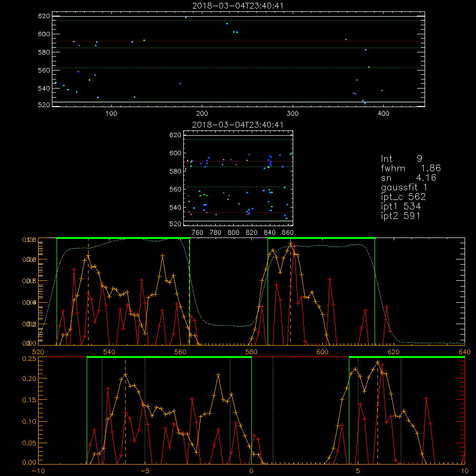Click x-axis label 540 on third profile plot

[x=109, y=352]
